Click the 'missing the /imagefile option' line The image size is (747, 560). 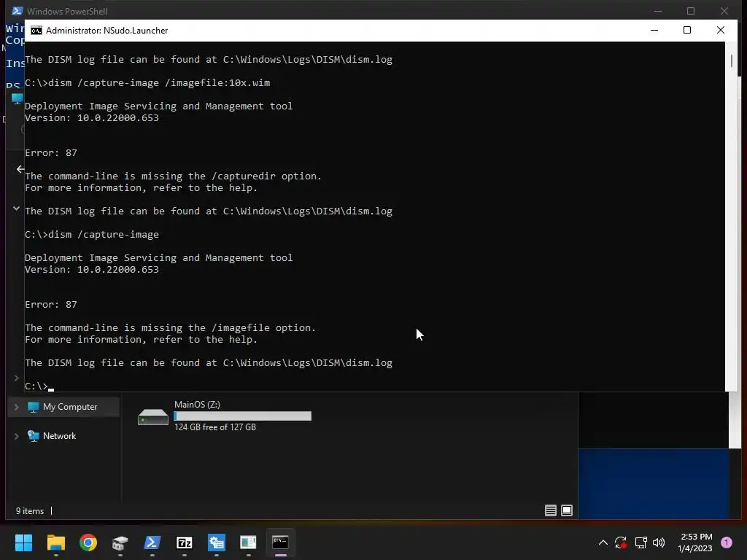tap(170, 327)
